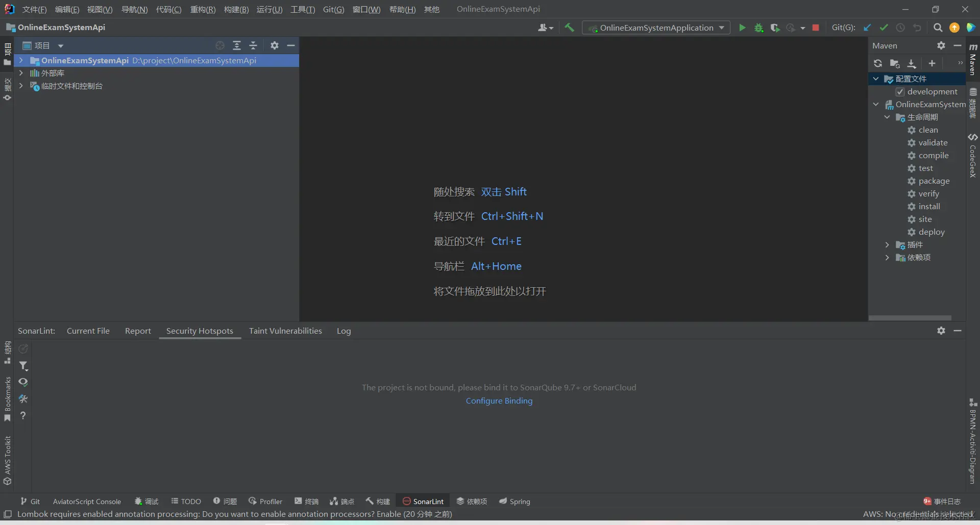Open the Bookmarks side tool window

(7, 399)
